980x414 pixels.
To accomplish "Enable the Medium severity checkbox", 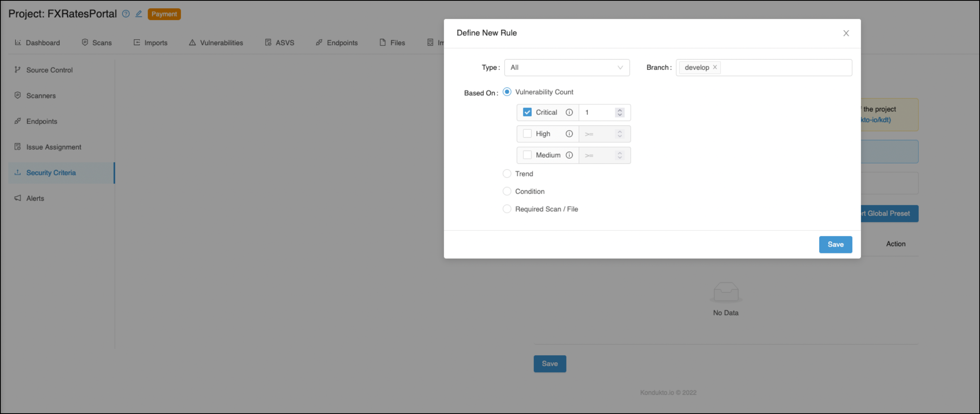I will click(x=527, y=155).
